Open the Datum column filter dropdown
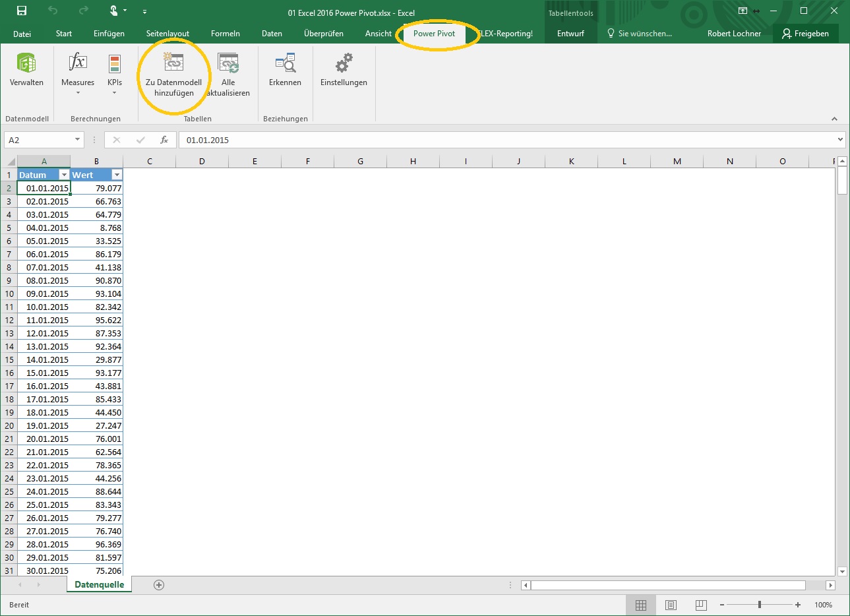Screen dimensions: 850x616 click(x=64, y=175)
